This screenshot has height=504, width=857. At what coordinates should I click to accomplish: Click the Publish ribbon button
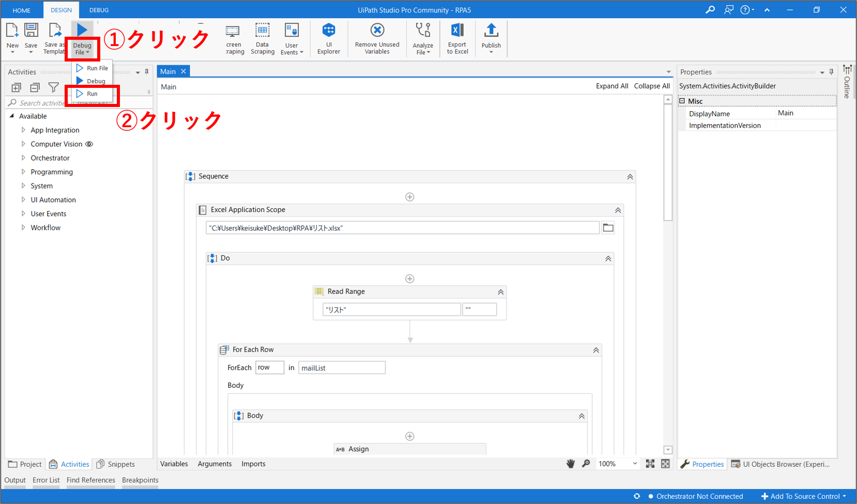click(x=491, y=36)
